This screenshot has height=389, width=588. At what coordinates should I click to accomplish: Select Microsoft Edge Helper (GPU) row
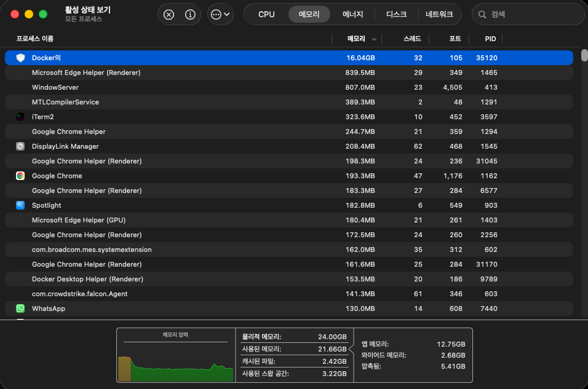click(x=288, y=220)
